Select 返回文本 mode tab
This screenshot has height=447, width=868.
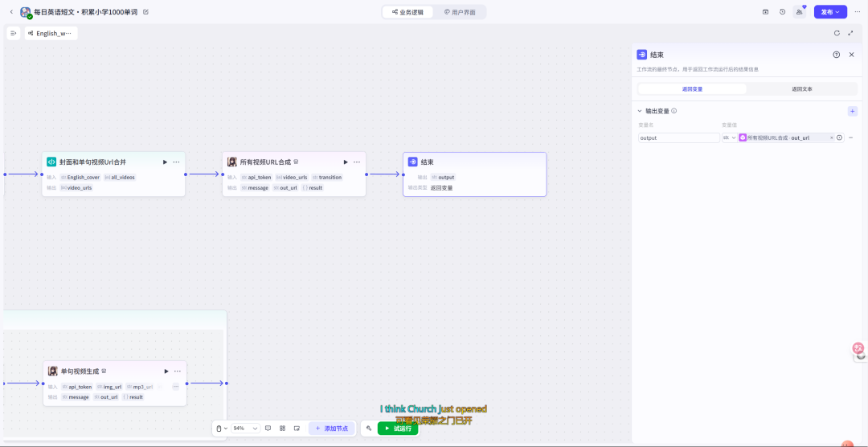point(802,88)
